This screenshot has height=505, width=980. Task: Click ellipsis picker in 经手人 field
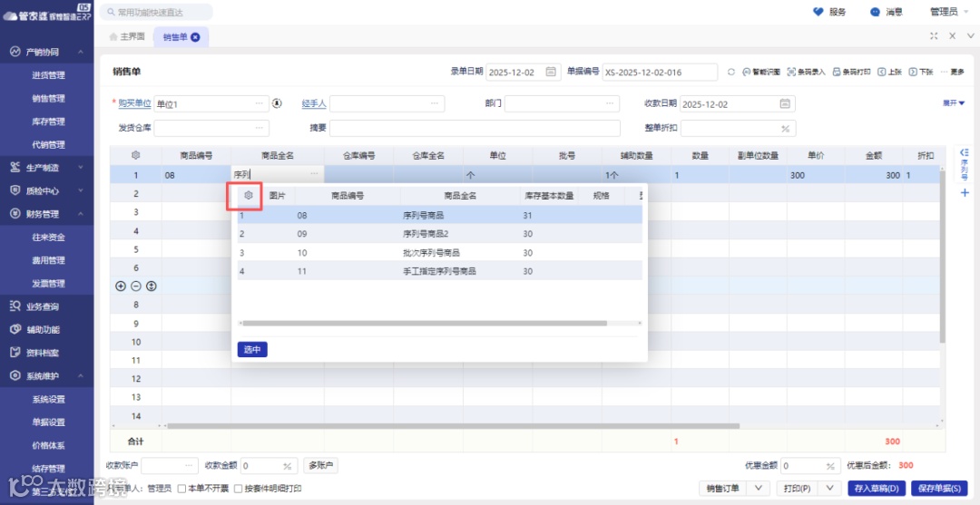[435, 103]
